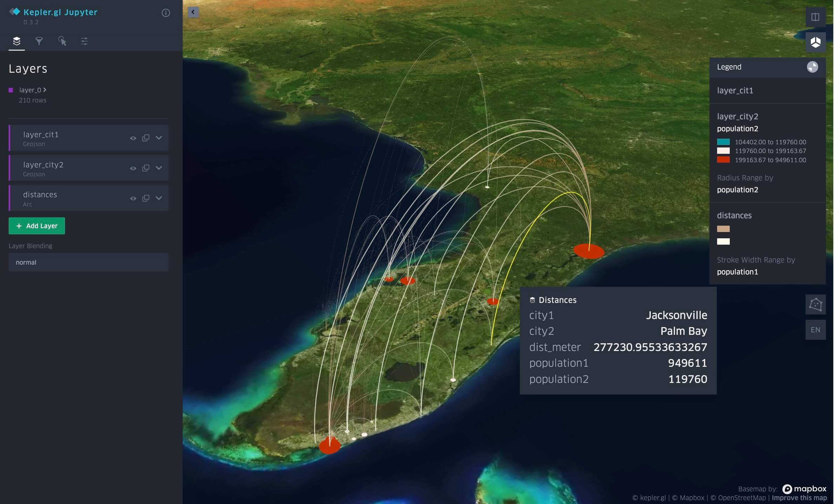The image size is (834, 504).
Task: Open the draw on map polygon tool
Action: click(x=815, y=304)
